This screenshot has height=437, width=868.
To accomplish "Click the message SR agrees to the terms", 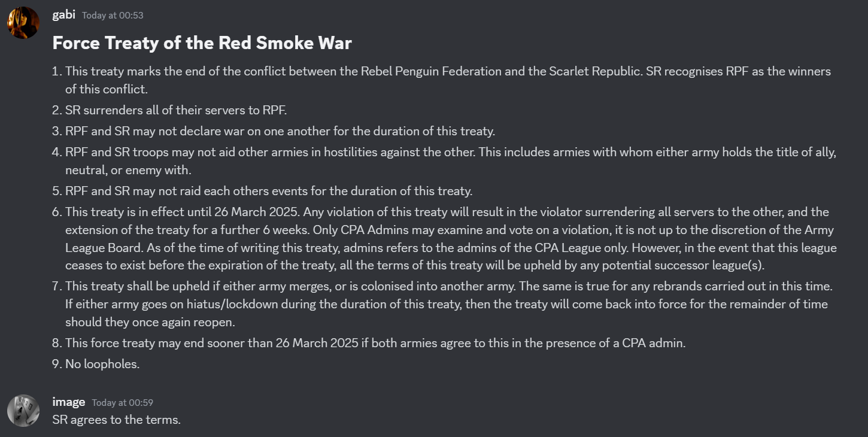I will (116, 420).
